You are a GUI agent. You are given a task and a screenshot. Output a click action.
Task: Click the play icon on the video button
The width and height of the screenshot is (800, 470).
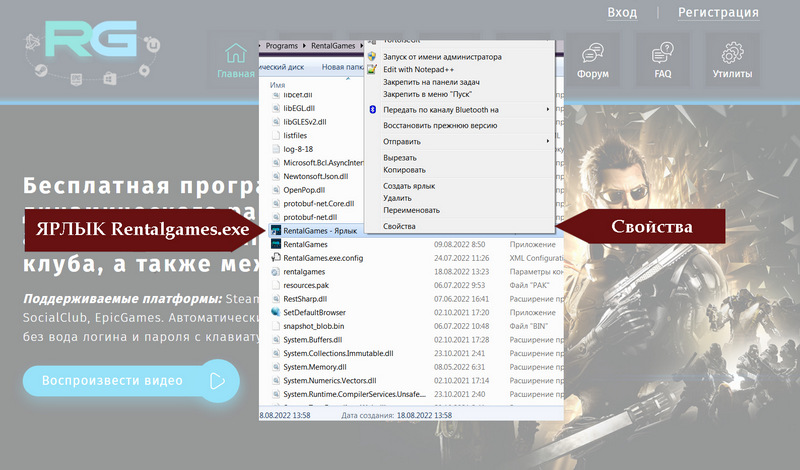217,381
